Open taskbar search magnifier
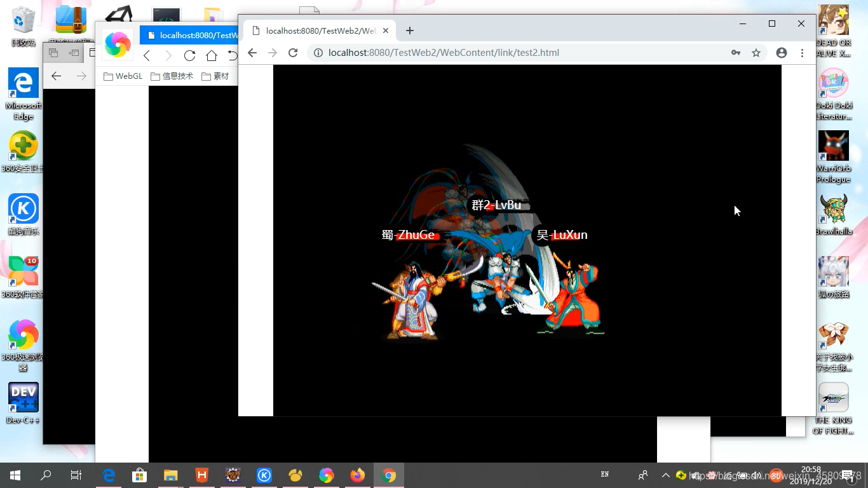The image size is (868, 488). (46, 475)
